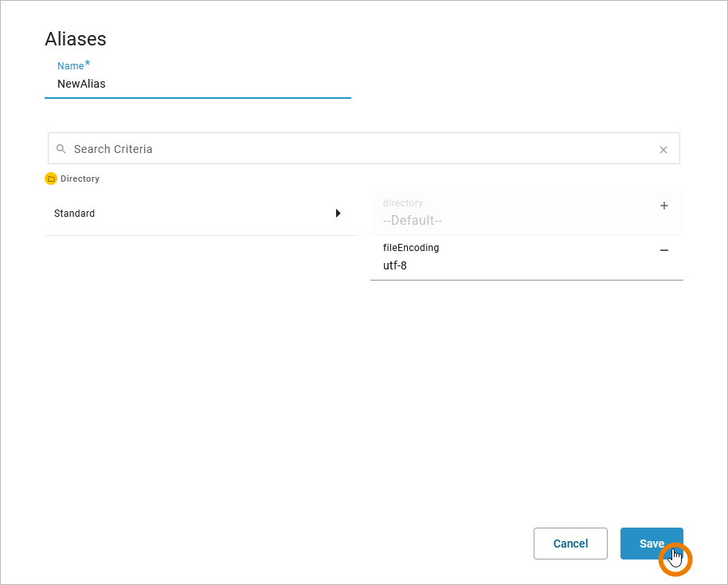Select the Standard row label
The image size is (728, 585).
pyautogui.click(x=75, y=214)
